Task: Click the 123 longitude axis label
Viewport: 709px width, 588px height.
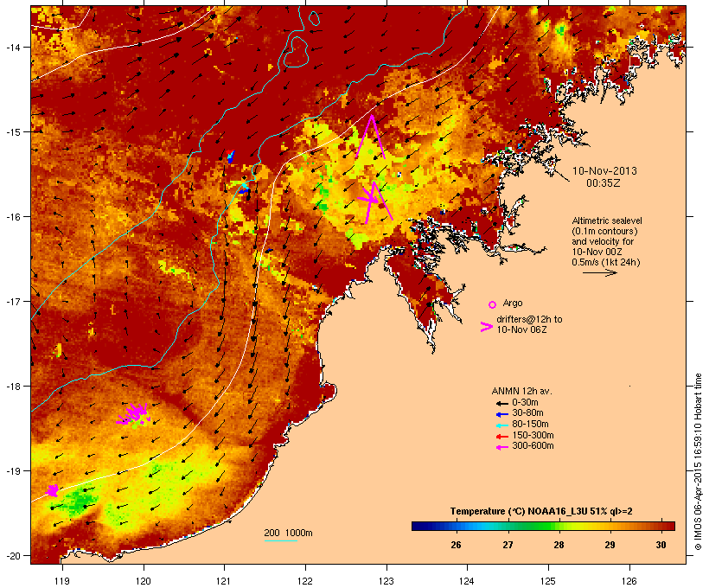Action: pyautogui.click(x=386, y=581)
